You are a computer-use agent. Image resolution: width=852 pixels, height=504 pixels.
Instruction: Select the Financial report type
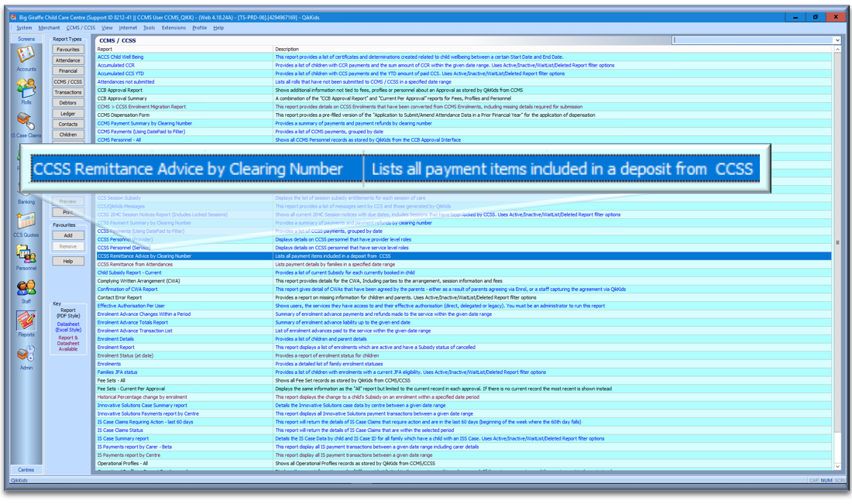pos(68,70)
